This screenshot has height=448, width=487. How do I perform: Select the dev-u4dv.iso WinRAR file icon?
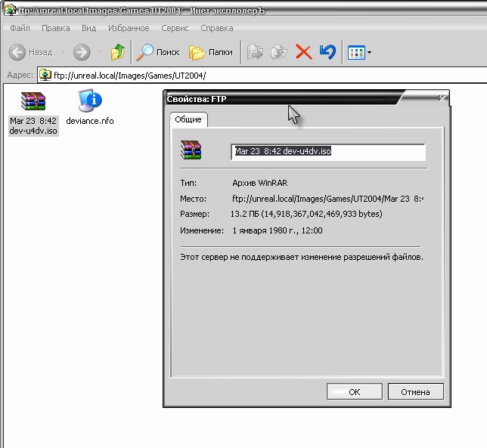tap(33, 101)
